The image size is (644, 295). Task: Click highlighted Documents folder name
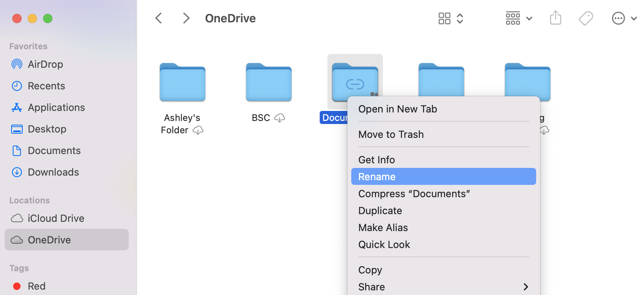tap(334, 117)
